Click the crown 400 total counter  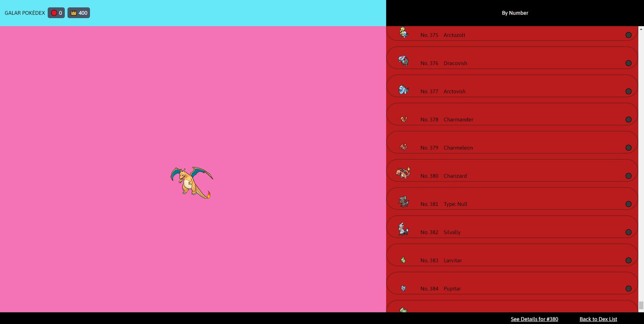coord(79,13)
